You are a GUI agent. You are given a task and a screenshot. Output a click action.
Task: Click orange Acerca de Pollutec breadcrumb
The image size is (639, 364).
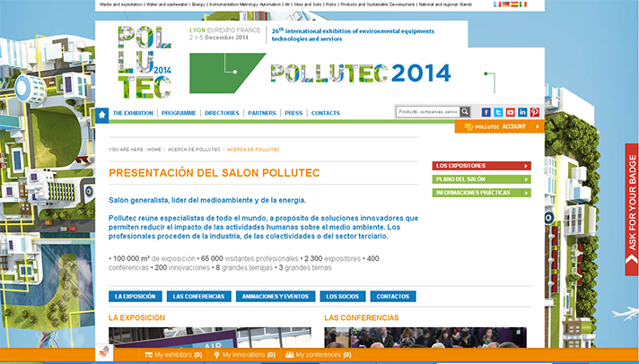[x=253, y=150]
